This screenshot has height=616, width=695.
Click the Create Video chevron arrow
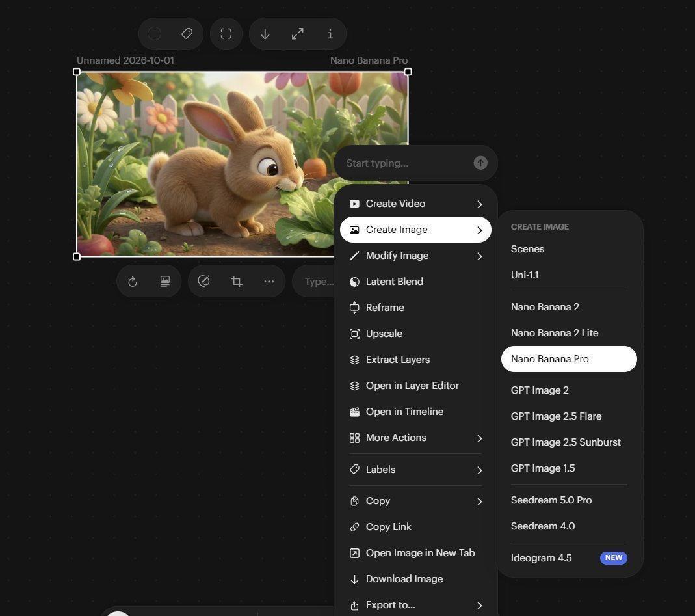click(480, 204)
